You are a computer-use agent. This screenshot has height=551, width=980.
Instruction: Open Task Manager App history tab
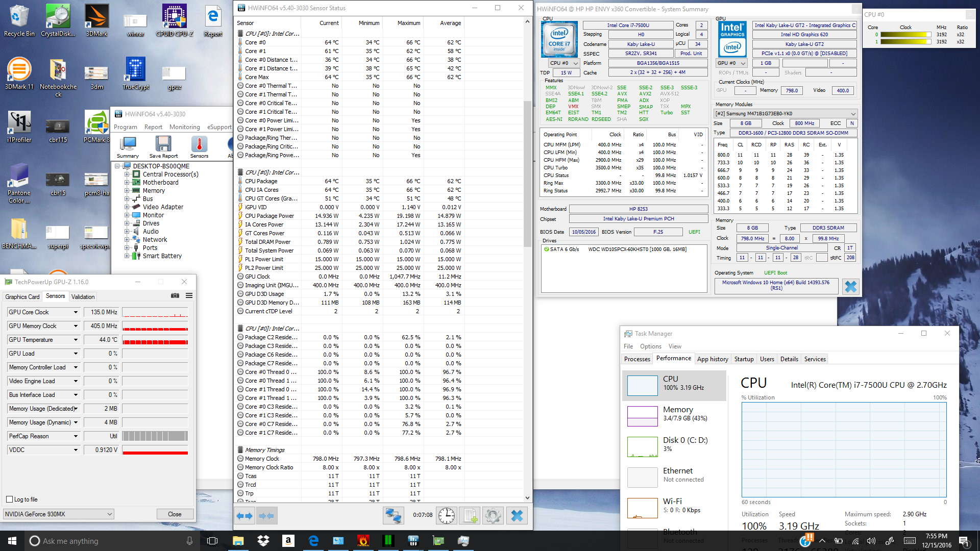click(x=713, y=359)
